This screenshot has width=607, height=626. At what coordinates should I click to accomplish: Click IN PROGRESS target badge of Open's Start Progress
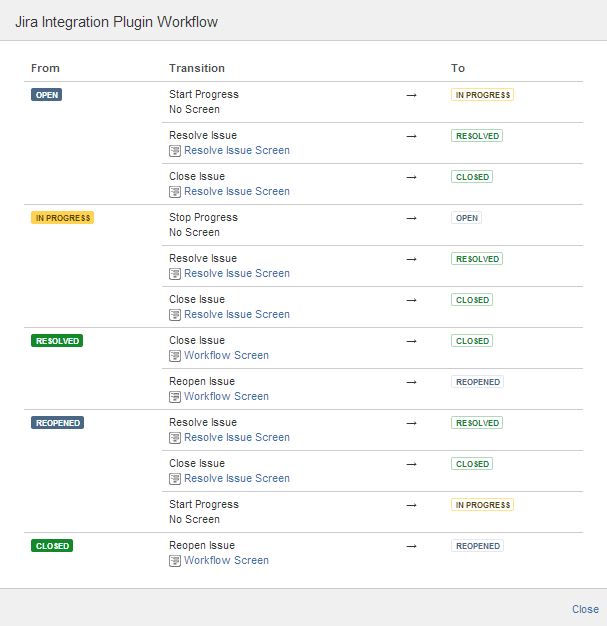click(x=482, y=95)
